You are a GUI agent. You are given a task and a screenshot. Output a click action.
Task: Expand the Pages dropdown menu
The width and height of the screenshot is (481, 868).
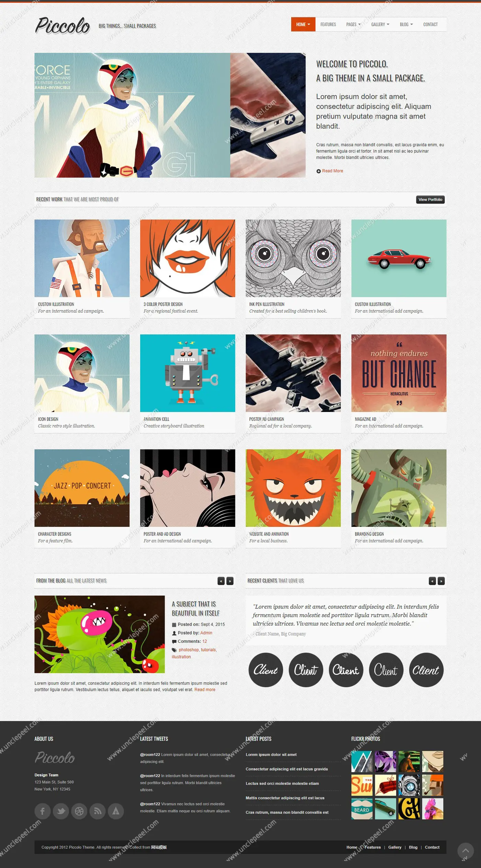click(x=354, y=24)
